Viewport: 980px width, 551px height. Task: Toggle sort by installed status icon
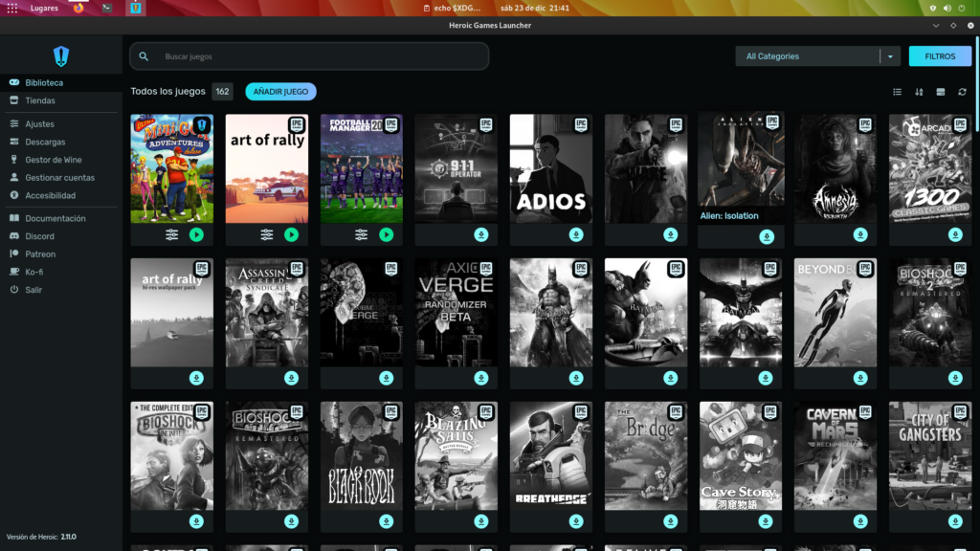click(941, 92)
